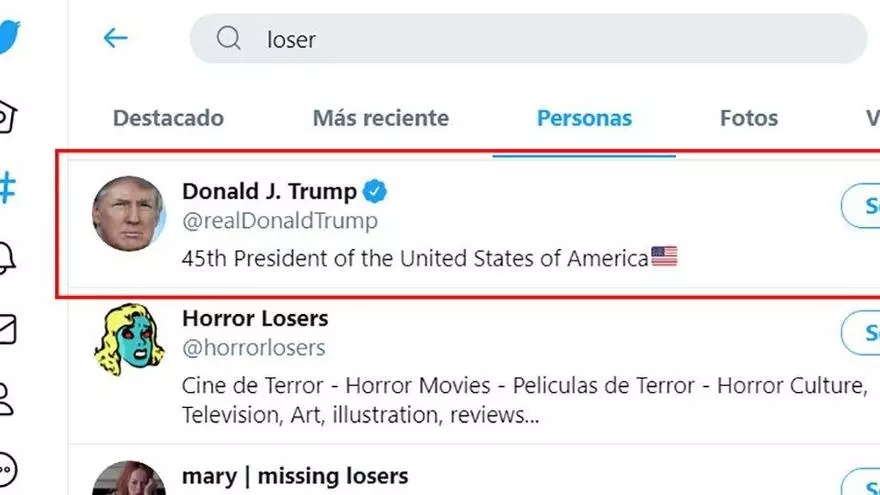The image size is (880, 495).
Task: Open the Horror Losers profile name
Action: click(255, 319)
